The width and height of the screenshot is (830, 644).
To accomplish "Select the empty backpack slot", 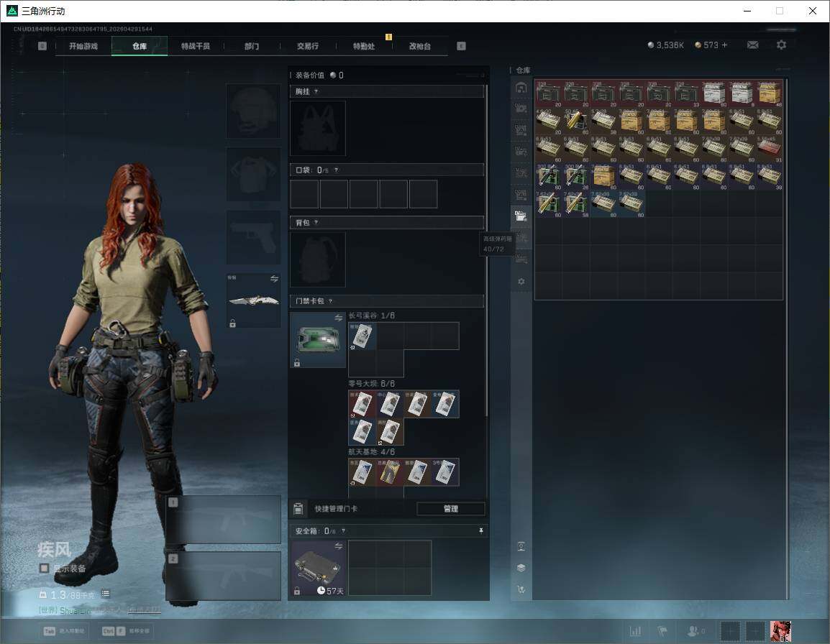I will click(318, 259).
